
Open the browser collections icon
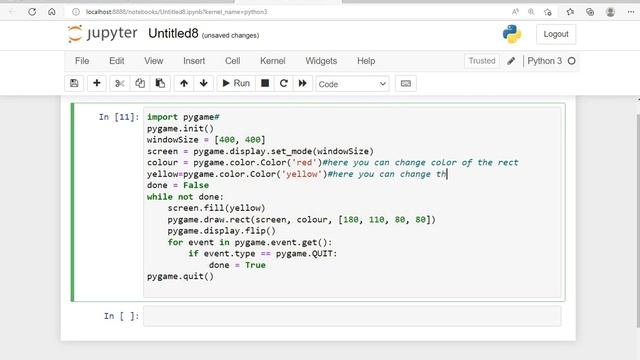tap(590, 12)
